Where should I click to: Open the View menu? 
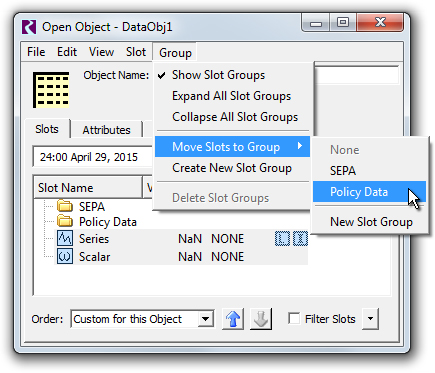[x=101, y=52]
